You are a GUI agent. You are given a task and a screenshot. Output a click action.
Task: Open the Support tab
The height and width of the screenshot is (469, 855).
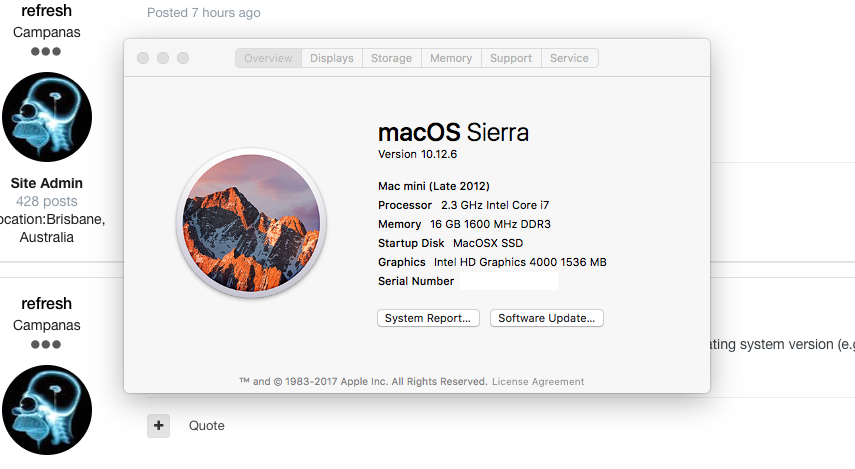click(x=511, y=58)
